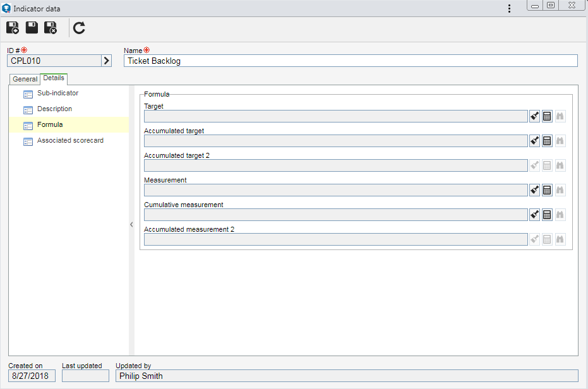Click the plain Save disk icon

pyautogui.click(x=32, y=28)
